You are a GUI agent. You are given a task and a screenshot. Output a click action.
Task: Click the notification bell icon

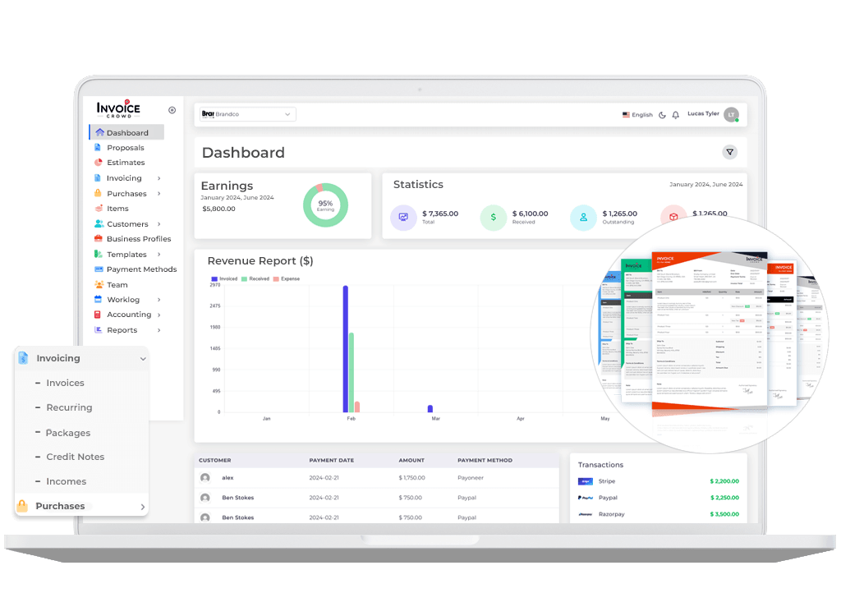(x=676, y=115)
